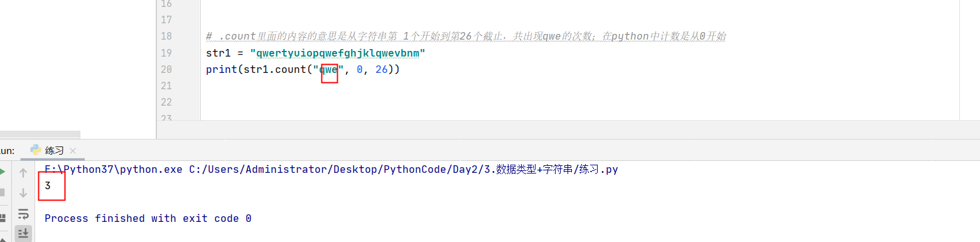Screen dimensions: 980x242
Task: Click the Run panel label
Action: coord(7,151)
